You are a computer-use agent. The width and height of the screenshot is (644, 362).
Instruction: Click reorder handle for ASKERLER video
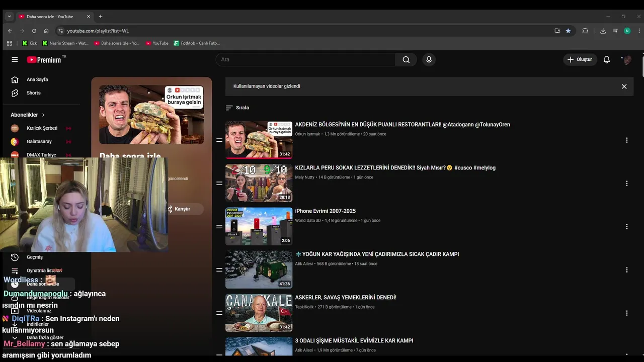219,313
